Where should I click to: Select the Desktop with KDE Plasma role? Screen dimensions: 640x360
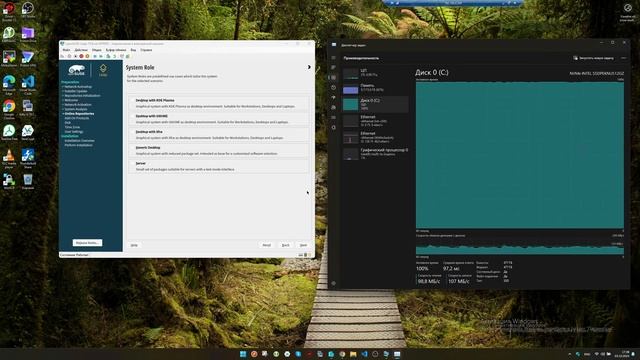pos(219,103)
